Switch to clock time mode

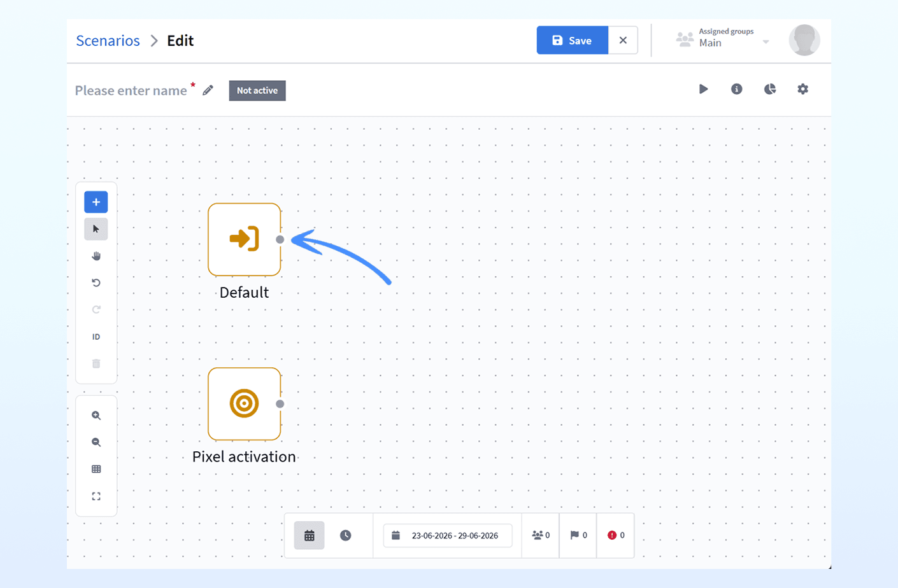pos(346,535)
